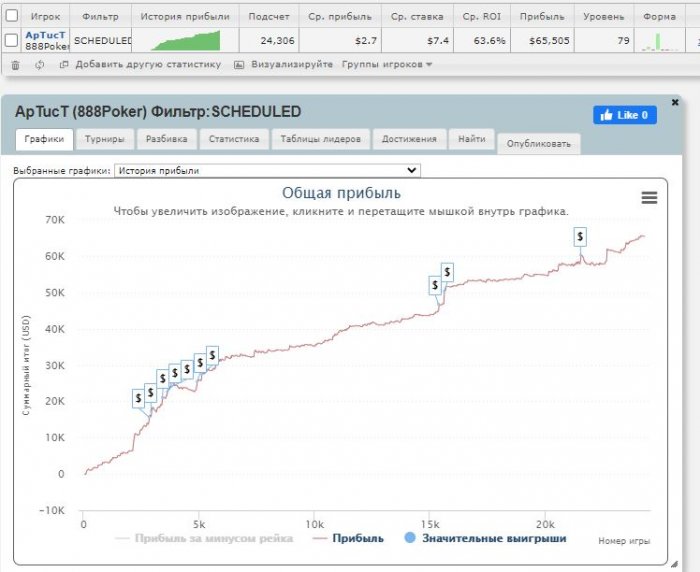Sort by the Прибыль column header

[542, 17]
